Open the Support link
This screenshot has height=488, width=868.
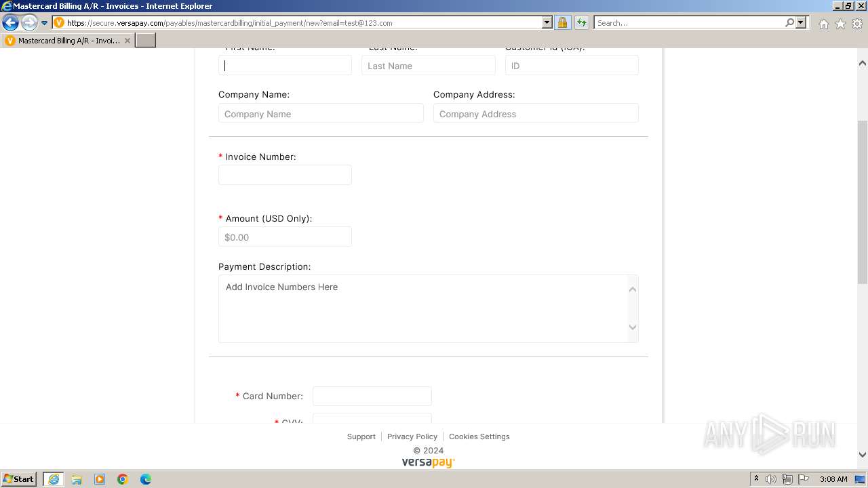361,436
